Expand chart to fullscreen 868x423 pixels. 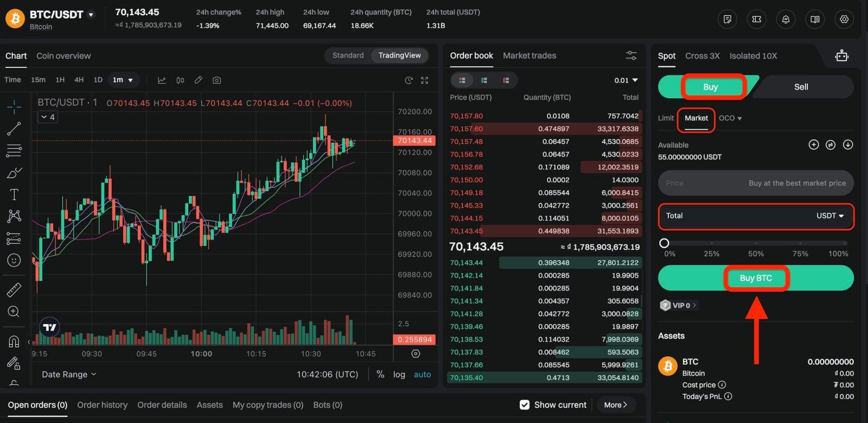[425, 80]
